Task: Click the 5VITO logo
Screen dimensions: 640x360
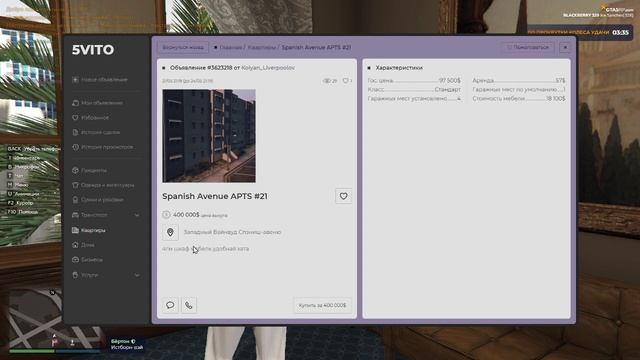Action: click(x=93, y=50)
